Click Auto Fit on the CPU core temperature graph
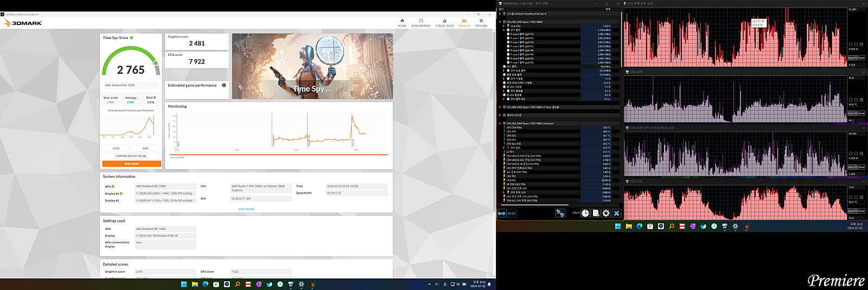 coord(852,113)
